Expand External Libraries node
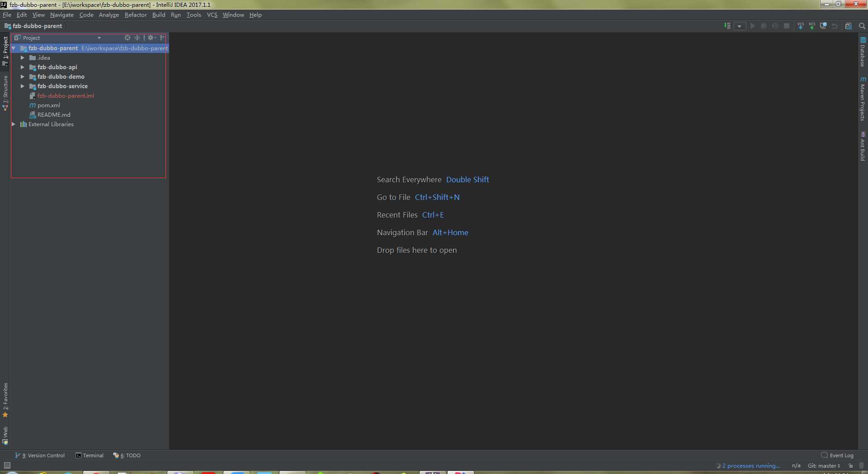This screenshot has height=474, width=868. click(x=14, y=124)
